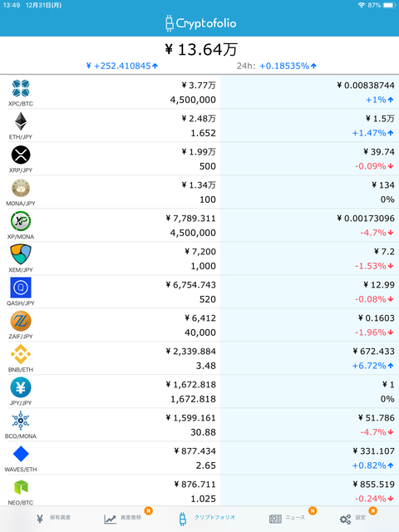Tap the ZAIF/JPY orange coin icon

click(x=21, y=321)
